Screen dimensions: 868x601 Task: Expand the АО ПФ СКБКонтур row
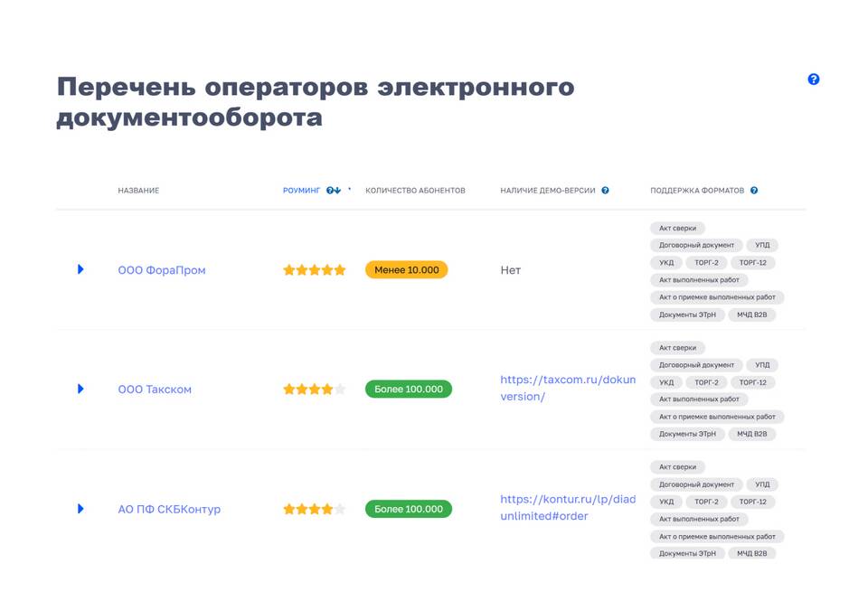point(80,509)
